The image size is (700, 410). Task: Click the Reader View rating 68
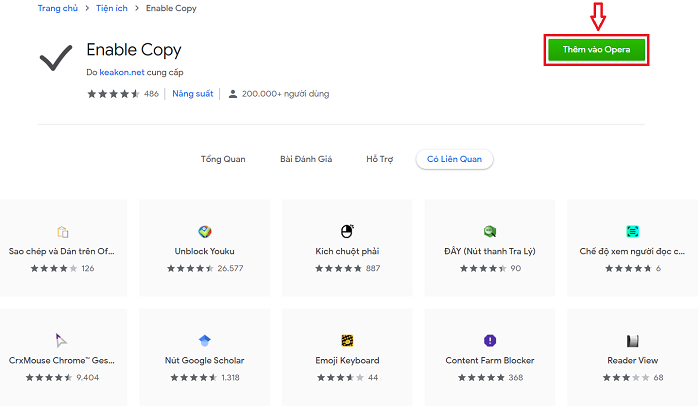658,378
